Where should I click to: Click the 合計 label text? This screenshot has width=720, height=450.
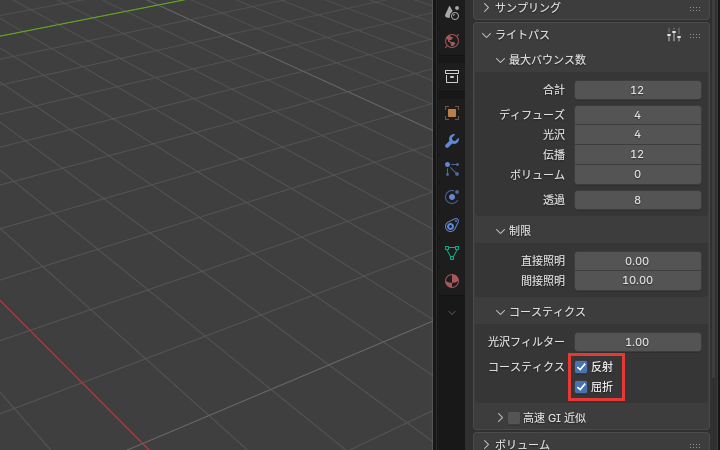(x=554, y=90)
